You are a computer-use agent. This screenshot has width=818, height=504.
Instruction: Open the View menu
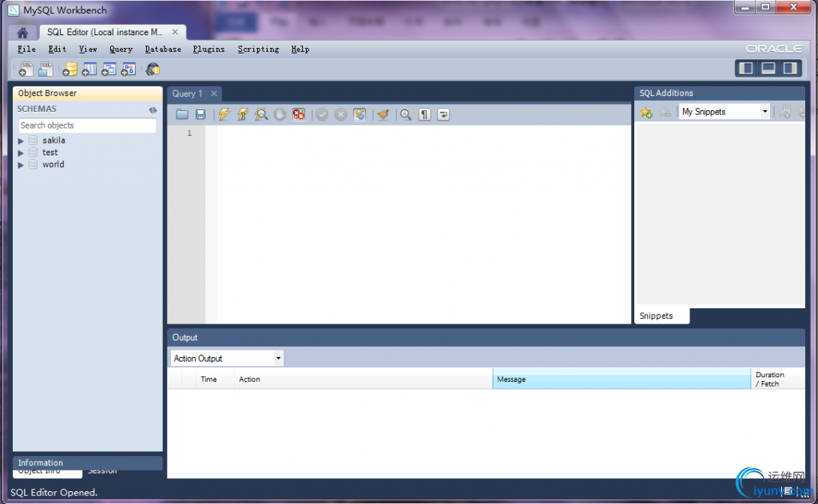pyautogui.click(x=88, y=49)
